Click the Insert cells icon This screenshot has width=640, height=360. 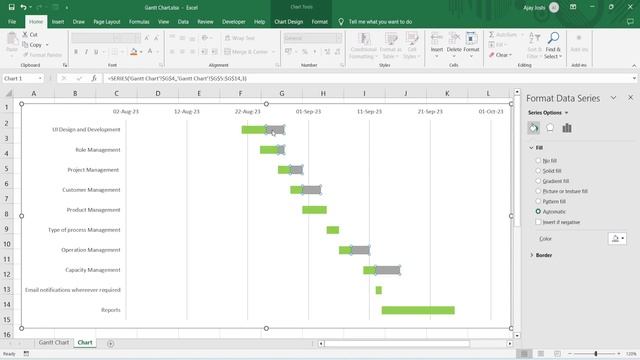(437, 39)
